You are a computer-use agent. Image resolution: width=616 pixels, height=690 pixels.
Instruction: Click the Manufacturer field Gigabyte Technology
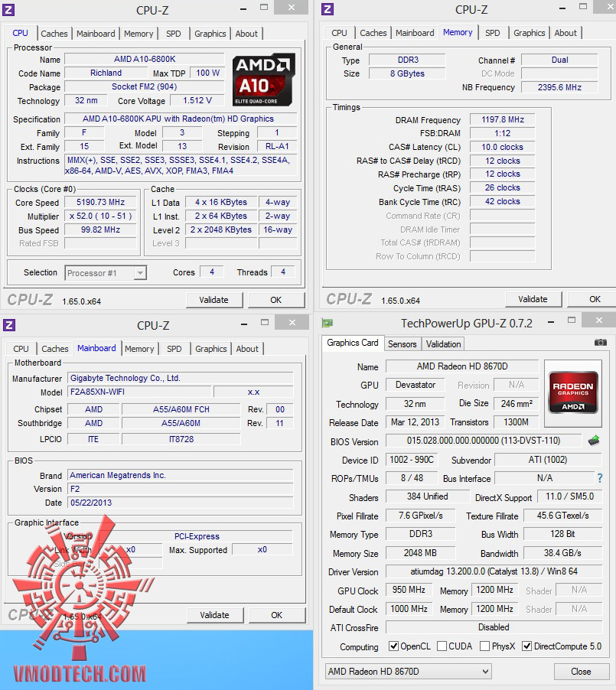point(181,378)
